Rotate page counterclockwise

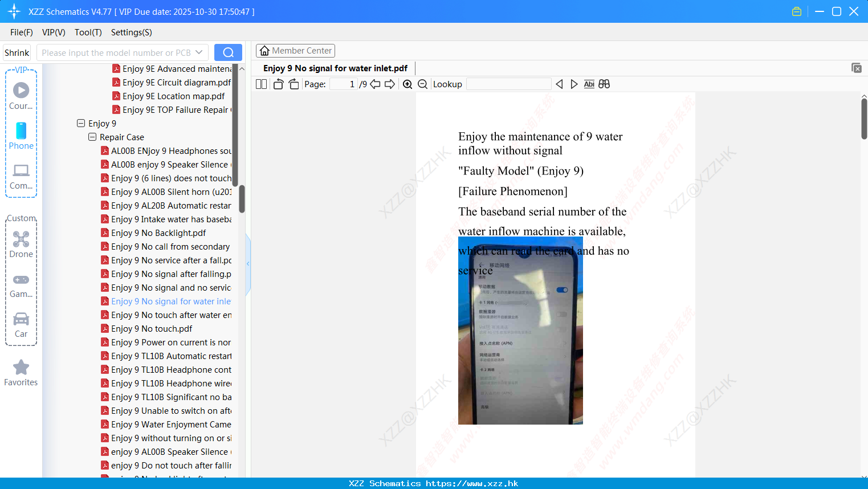pos(278,84)
